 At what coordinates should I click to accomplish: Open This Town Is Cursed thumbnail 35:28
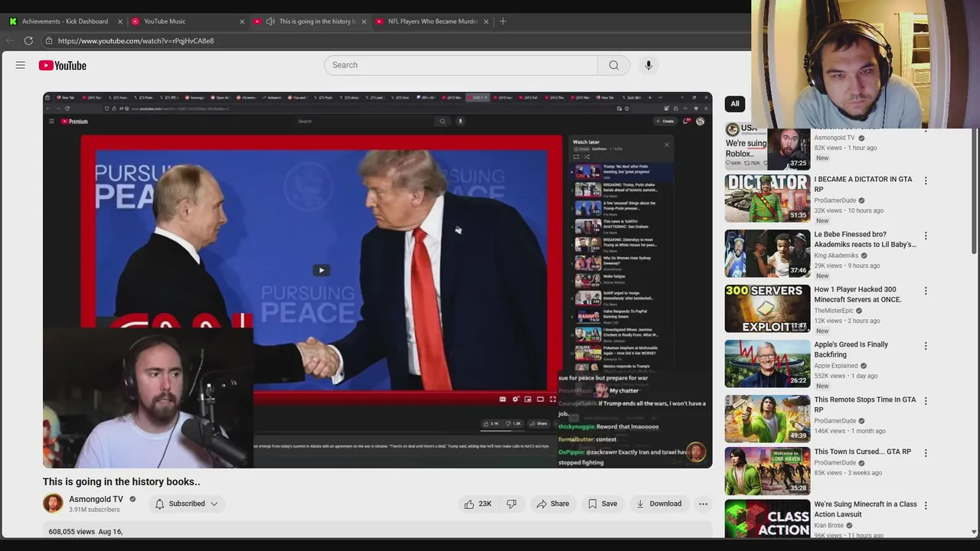coord(767,471)
